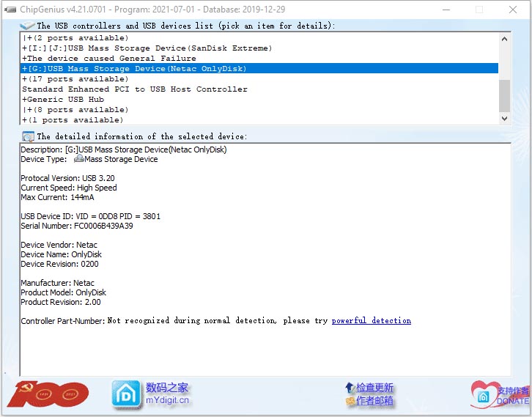Screen dimensions: 532x417
Task: Click the 'Product Model: OnlyDisk' line
Action: point(63,292)
